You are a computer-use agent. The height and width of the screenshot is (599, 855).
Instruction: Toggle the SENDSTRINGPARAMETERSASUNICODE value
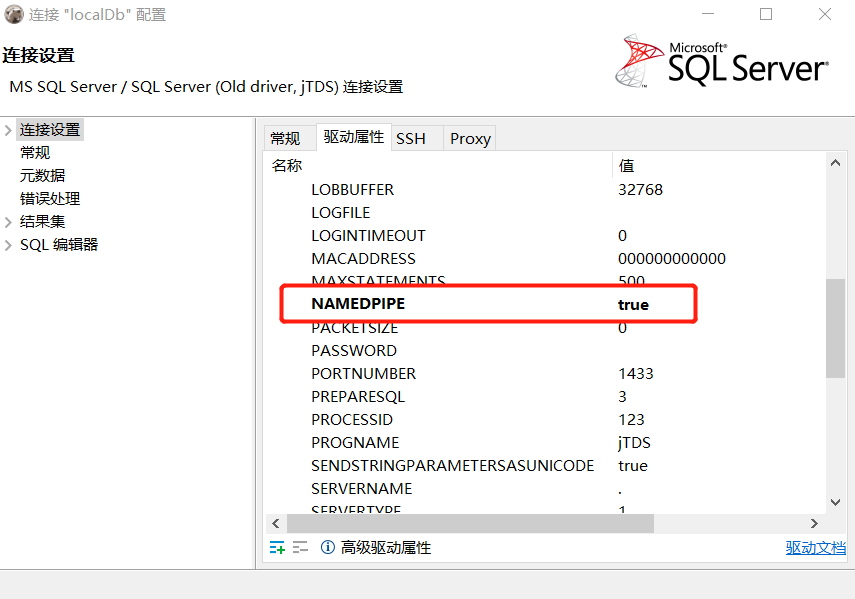(633, 465)
